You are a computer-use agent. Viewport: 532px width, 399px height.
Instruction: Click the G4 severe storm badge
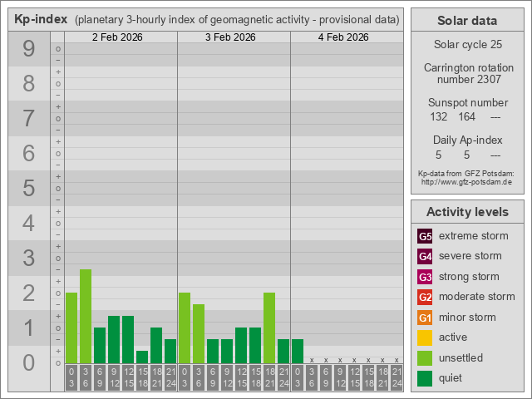(425, 256)
